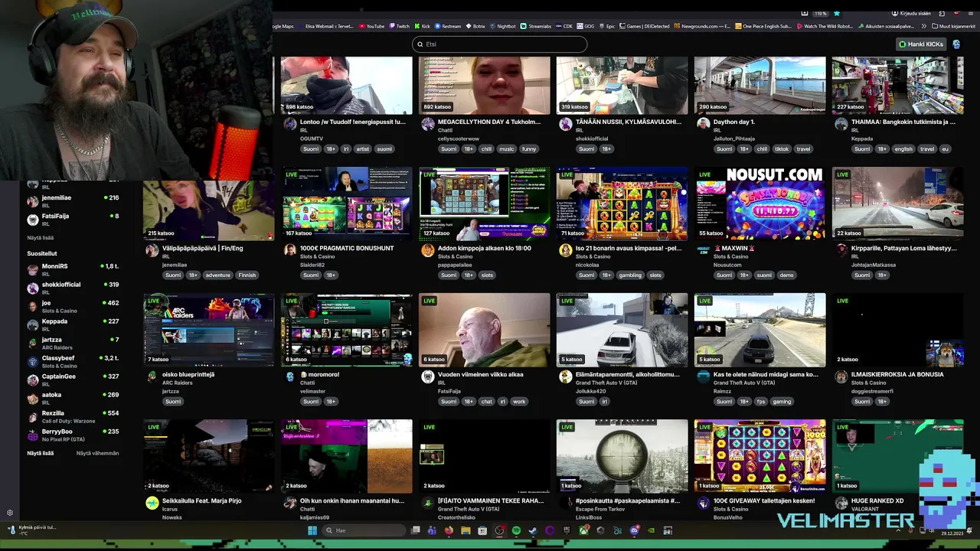Screen dimensions: 980x551
Task: Open aatoka channel in the sidebar
Action: coord(73,398)
